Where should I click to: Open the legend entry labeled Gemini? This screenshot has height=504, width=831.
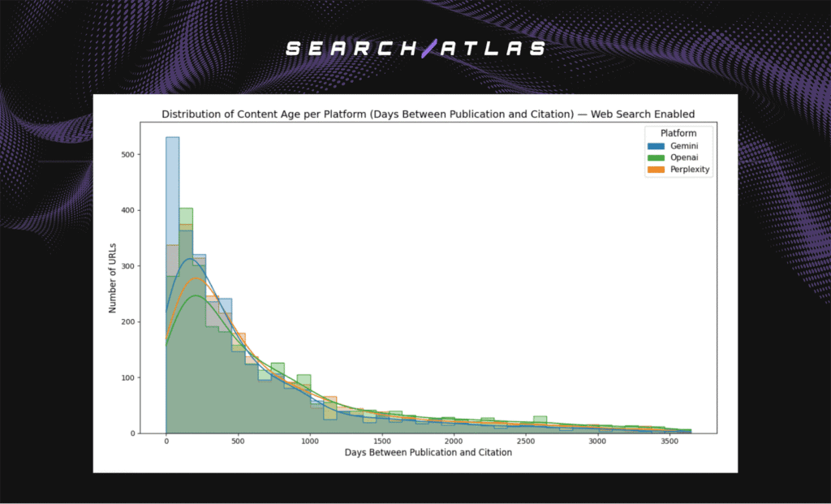click(x=684, y=146)
